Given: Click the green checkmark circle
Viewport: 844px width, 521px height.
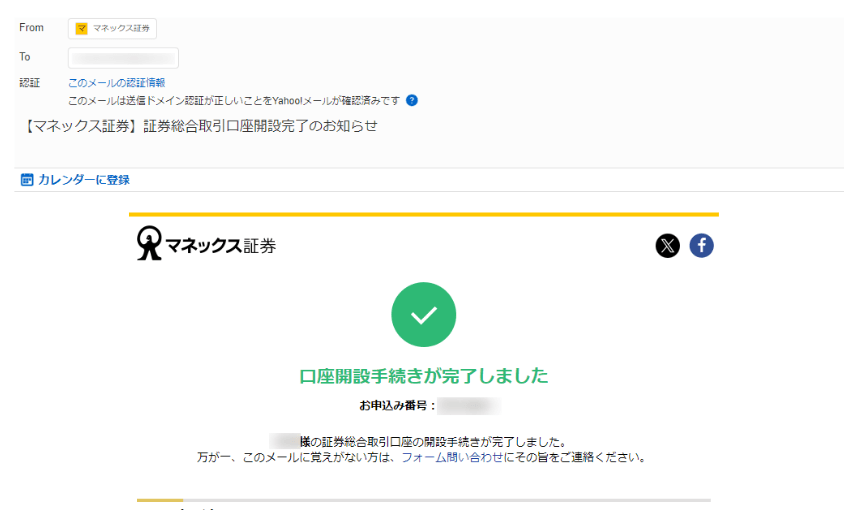Looking at the screenshot, I should pos(424,315).
